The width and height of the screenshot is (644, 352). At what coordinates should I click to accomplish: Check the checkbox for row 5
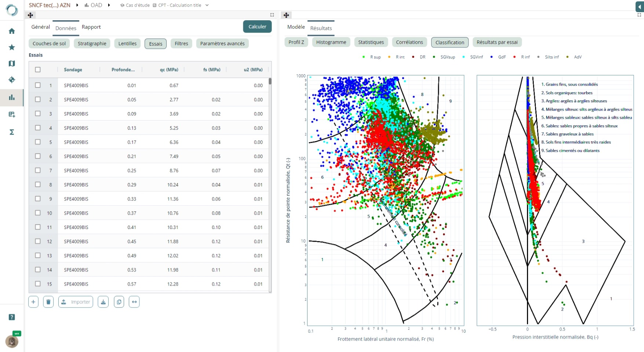pos(38,142)
